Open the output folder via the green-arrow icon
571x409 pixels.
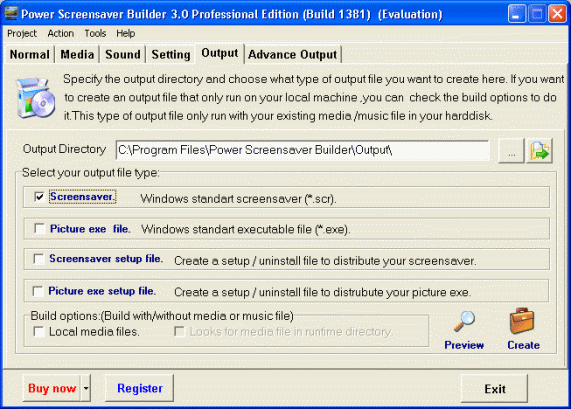pos(539,150)
